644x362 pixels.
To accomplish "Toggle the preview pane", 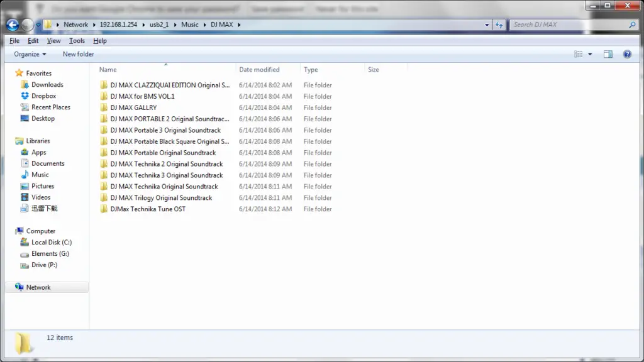I will (608, 54).
